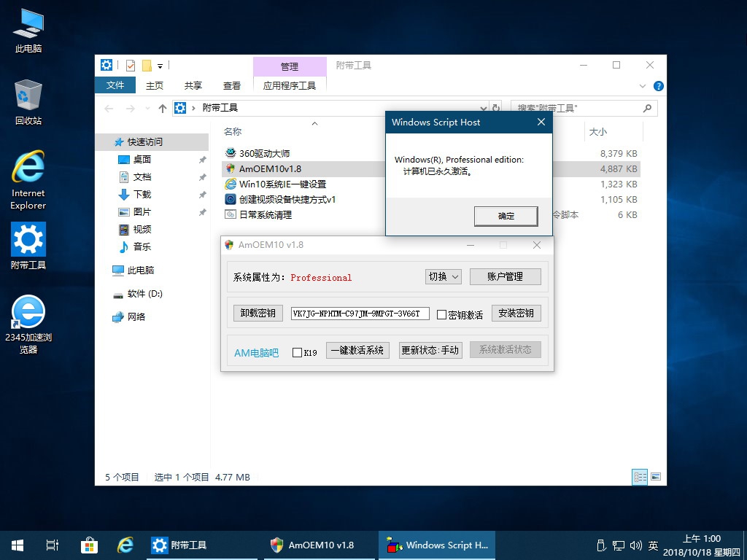The width and height of the screenshot is (747, 560).
Task: Switch input language 英 indicator
Action: tap(653, 545)
